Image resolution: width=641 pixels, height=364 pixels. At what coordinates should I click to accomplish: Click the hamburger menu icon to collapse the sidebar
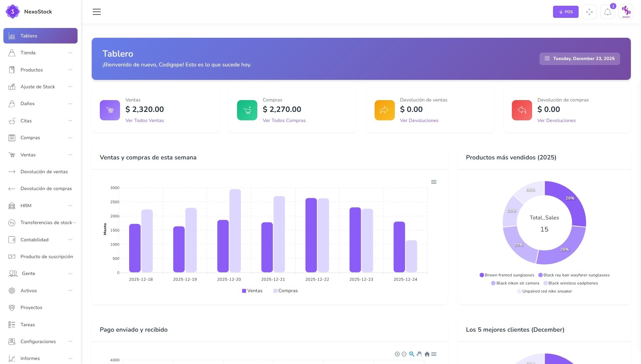coord(97,12)
